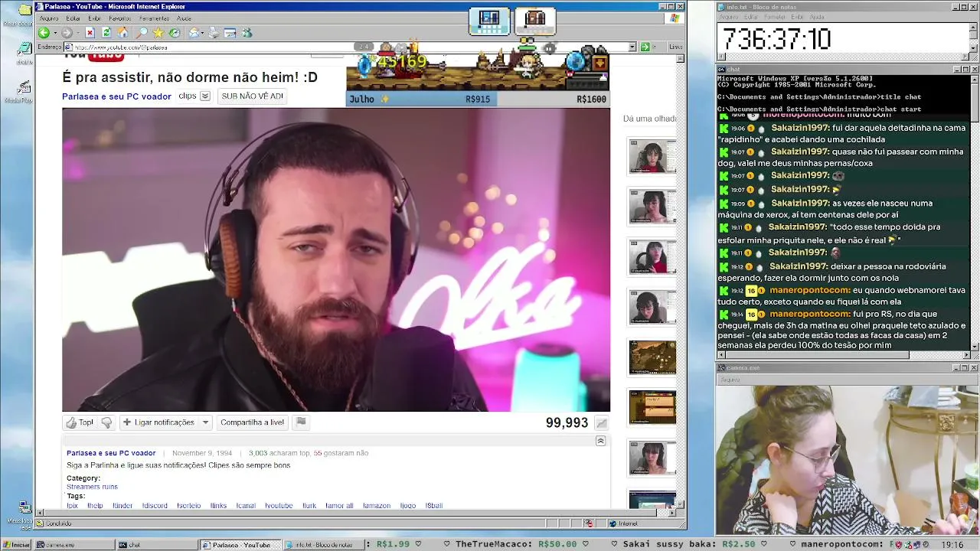Click the Julho donor label under the game
This screenshot has height=551, width=980.
point(362,99)
